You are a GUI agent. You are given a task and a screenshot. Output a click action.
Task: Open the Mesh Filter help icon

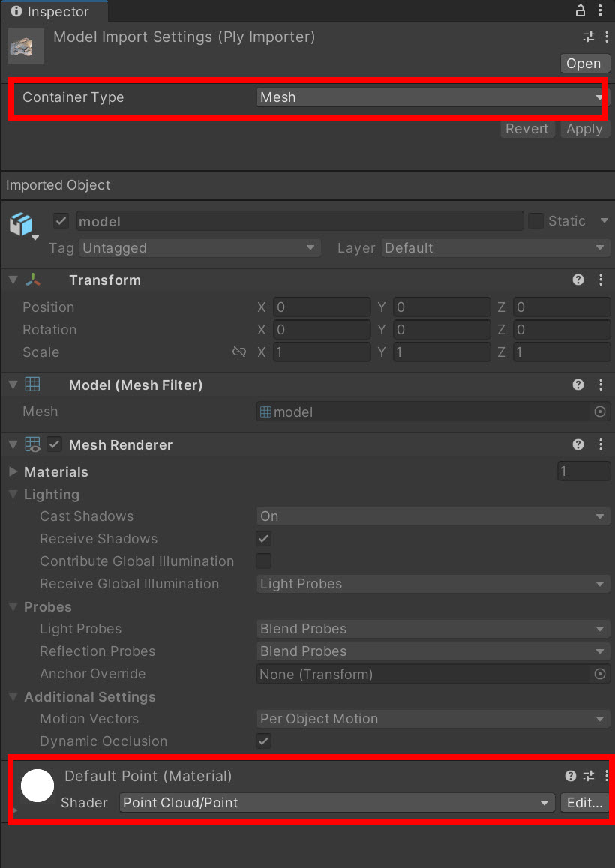(x=578, y=385)
